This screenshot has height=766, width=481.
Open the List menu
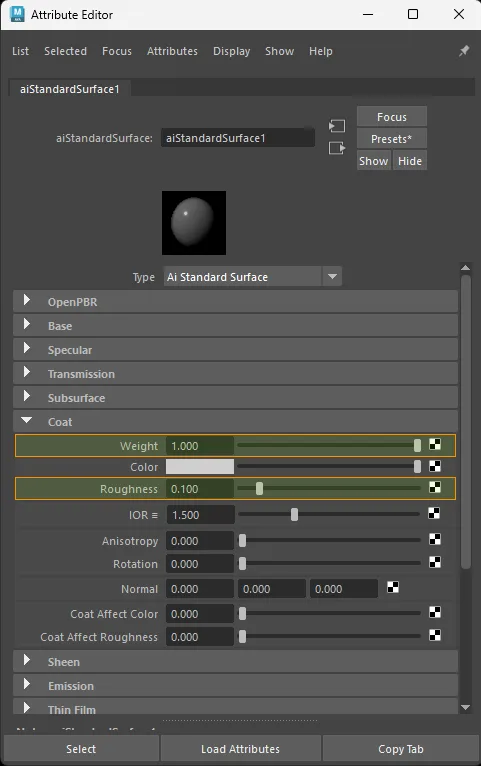pyautogui.click(x=21, y=51)
